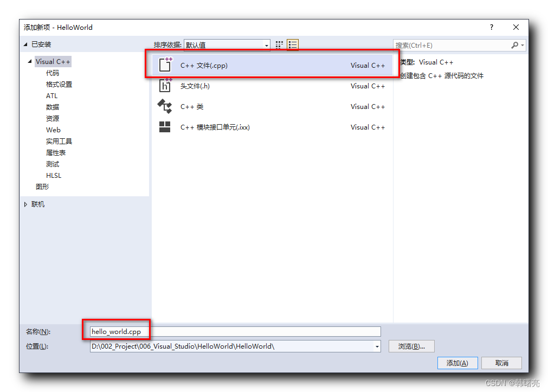548x392 pixels.
Task: Switch to small icons grid view
Action: pyautogui.click(x=279, y=45)
